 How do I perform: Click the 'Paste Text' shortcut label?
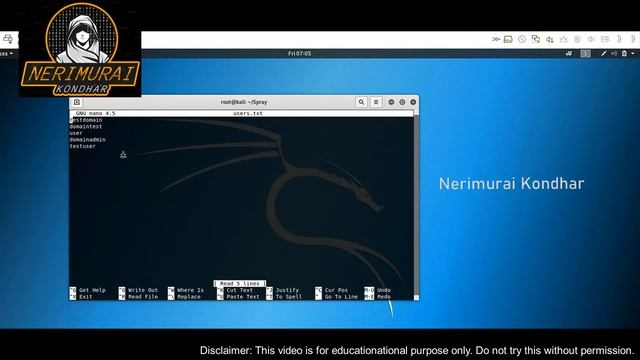[243, 297]
